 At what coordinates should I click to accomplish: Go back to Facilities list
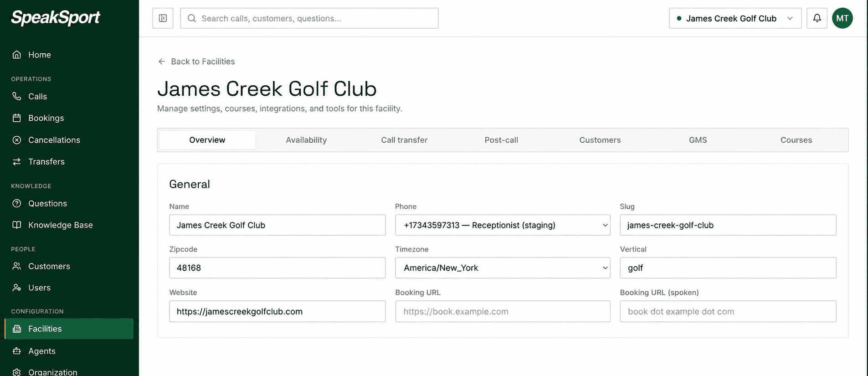(196, 62)
